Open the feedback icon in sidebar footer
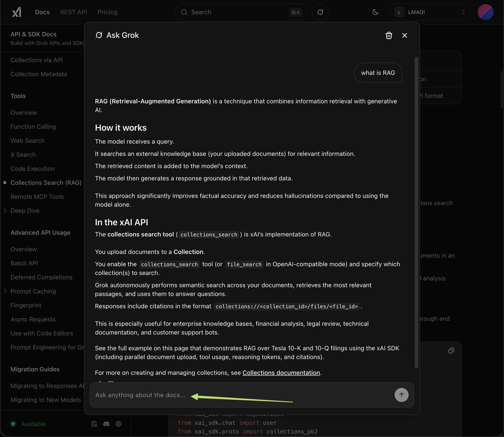This screenshot has width=504, height=437. pos(94,424)
